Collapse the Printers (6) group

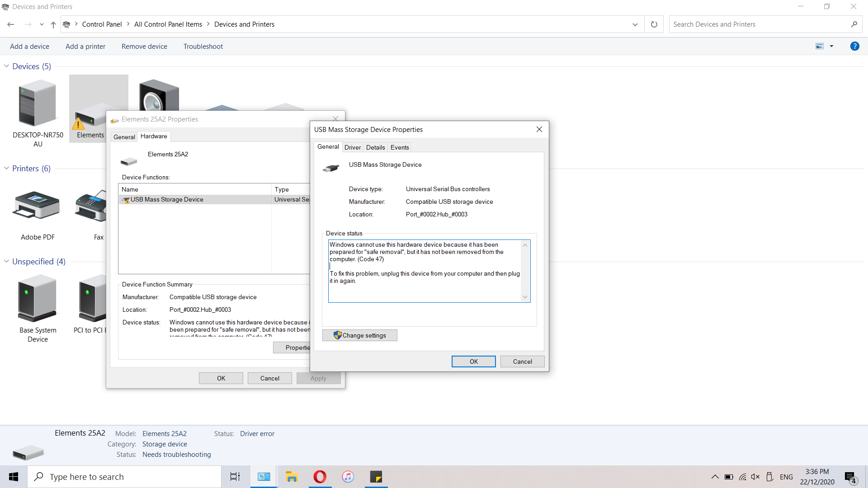pyautogui.click(x=6, y=169)
